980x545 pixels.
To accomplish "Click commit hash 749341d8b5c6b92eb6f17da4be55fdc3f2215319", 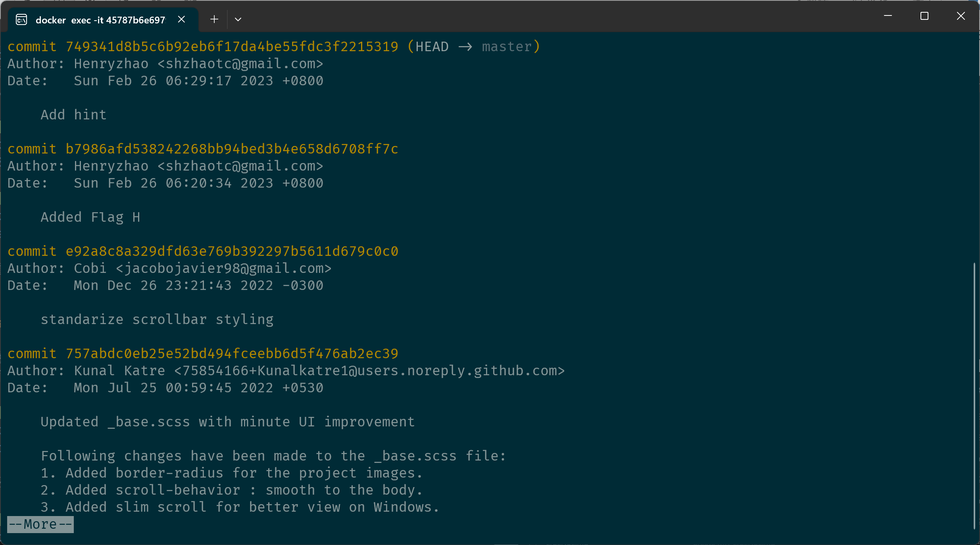I will (x=232, y=47).
